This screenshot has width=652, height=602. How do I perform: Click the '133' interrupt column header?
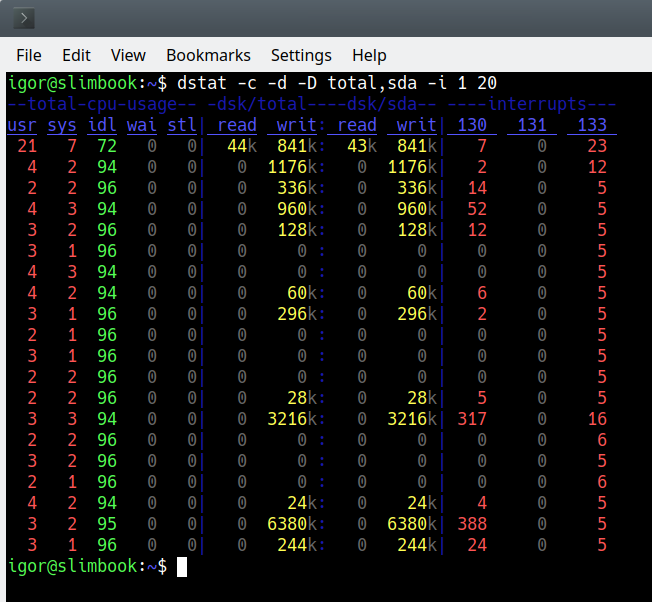click(592, 125)
